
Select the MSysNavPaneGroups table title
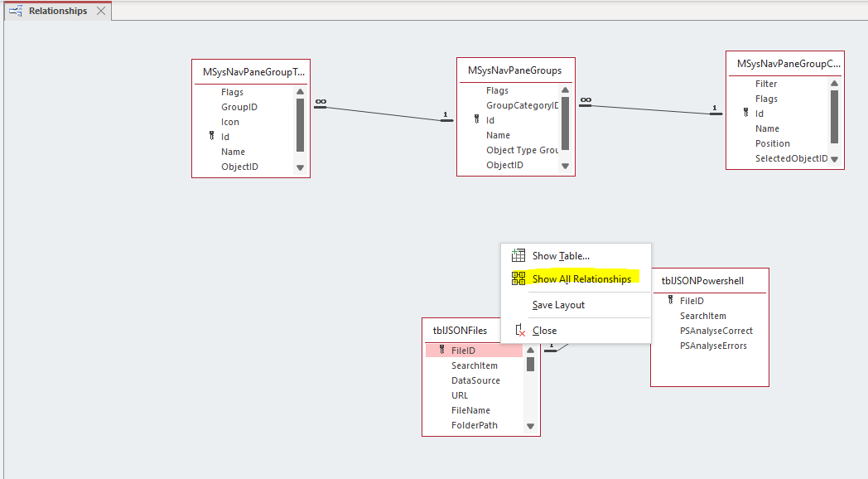[x=515, y=70]
